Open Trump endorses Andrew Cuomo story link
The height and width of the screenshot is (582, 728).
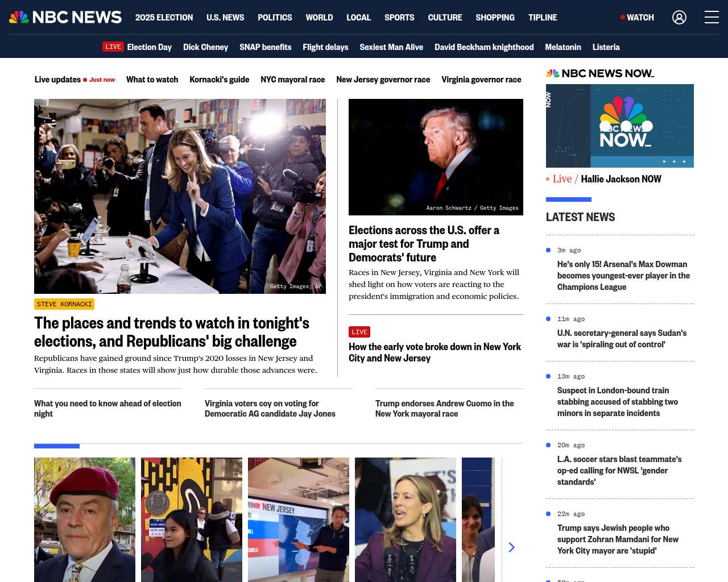tap(444, 409)
